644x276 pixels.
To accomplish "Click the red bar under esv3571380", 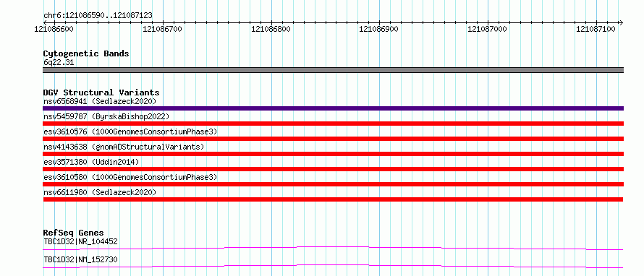I will [333, 169].
